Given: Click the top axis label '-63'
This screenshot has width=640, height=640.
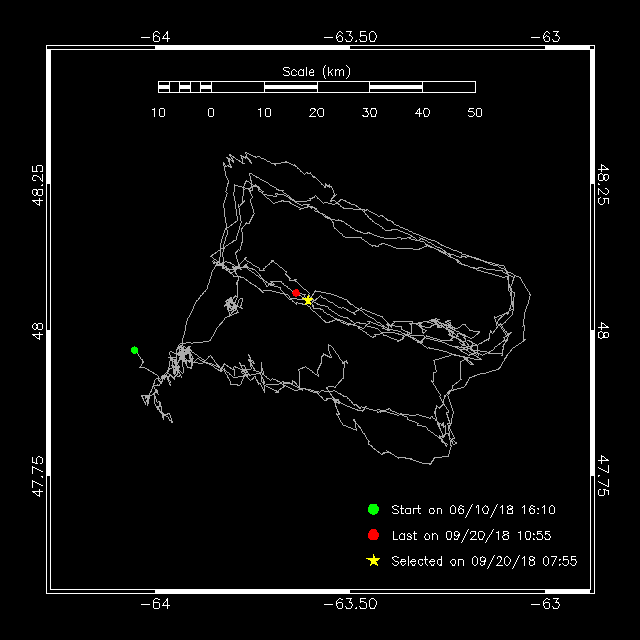Looking at the screenshot, I should (545, 37).
